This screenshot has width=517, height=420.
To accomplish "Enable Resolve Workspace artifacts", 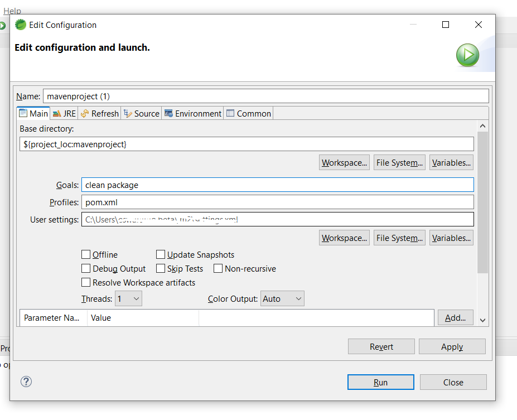I will (x=86, y=283).
